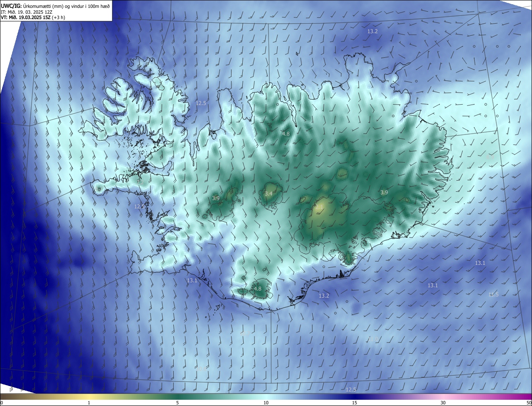Click the colour scale tick labelled 5

177,403
